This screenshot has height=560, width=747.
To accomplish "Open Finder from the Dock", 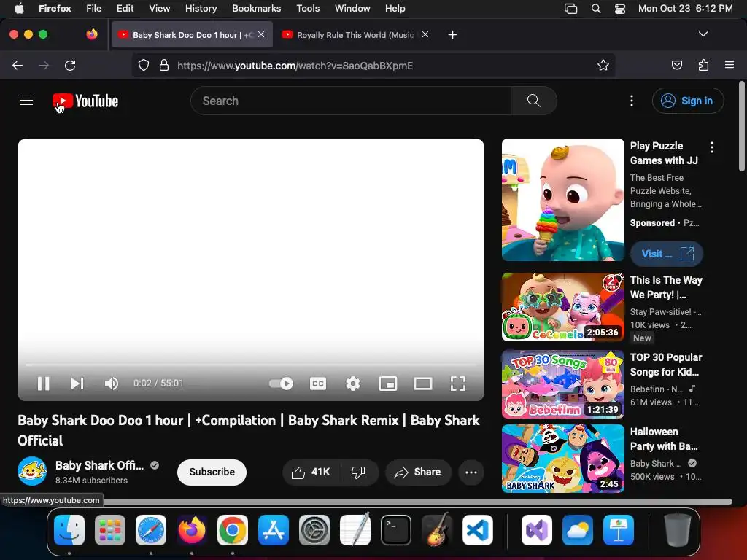I will coord(69,530).
